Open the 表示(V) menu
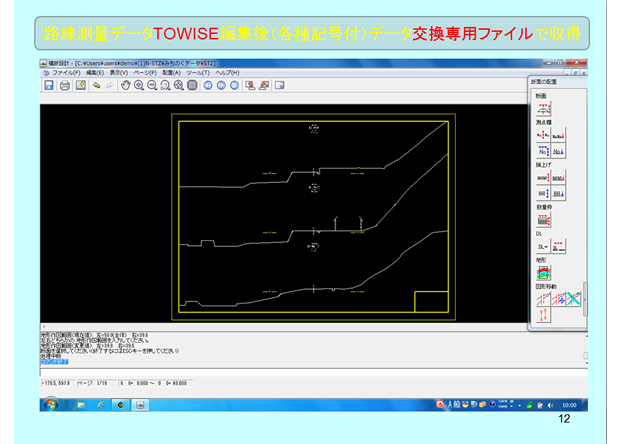620x444 pixels. (x=119, y=73)
